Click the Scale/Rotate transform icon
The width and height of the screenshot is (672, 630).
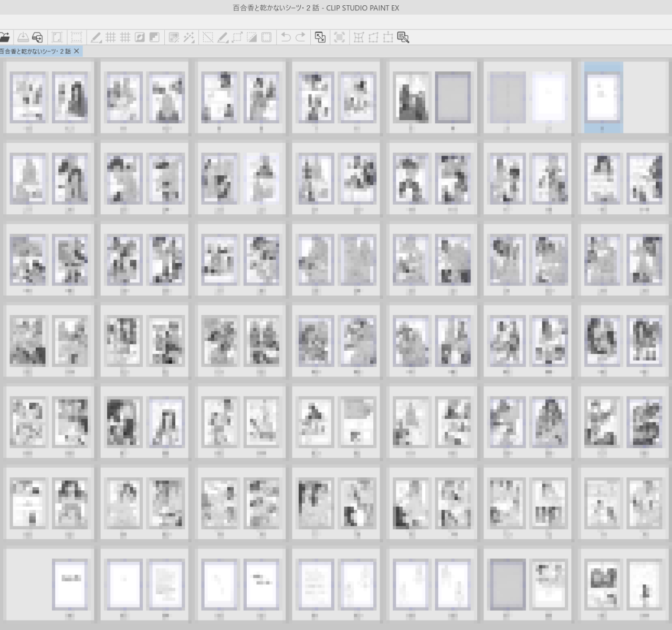point(320,37)
